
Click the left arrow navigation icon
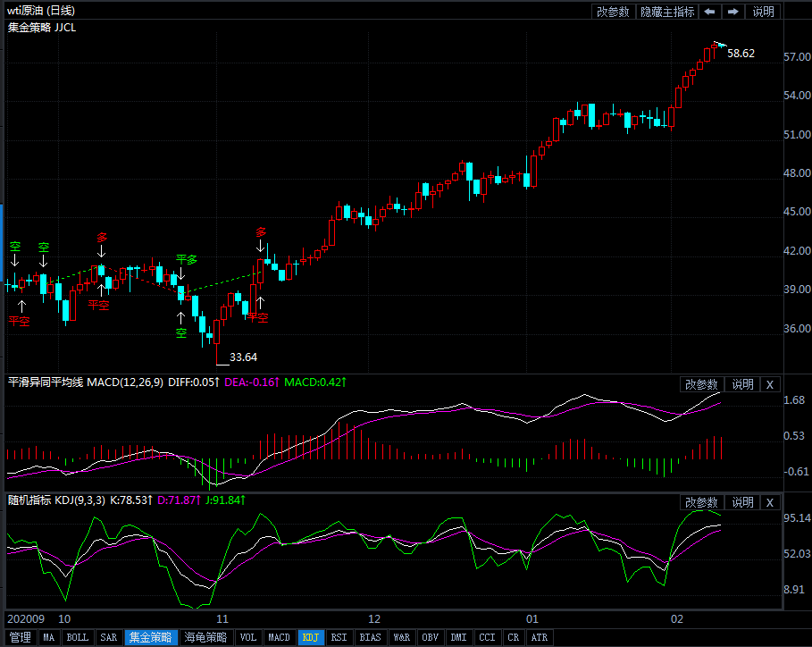tap(709, 12)
